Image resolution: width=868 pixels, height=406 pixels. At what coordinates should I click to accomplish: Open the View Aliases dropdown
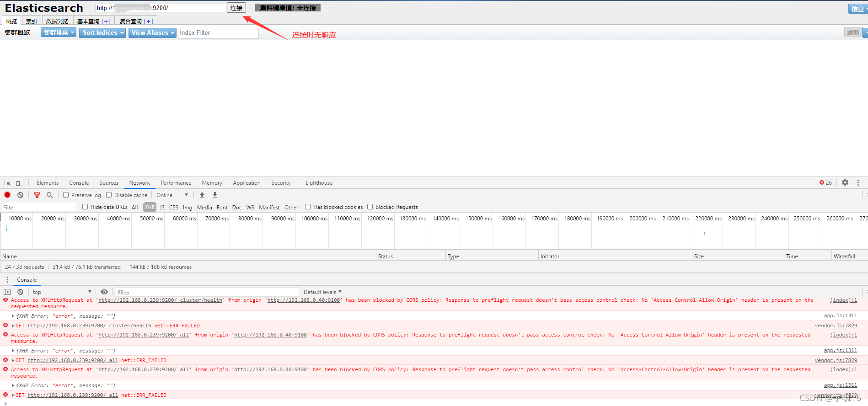(x=152, y=32)
